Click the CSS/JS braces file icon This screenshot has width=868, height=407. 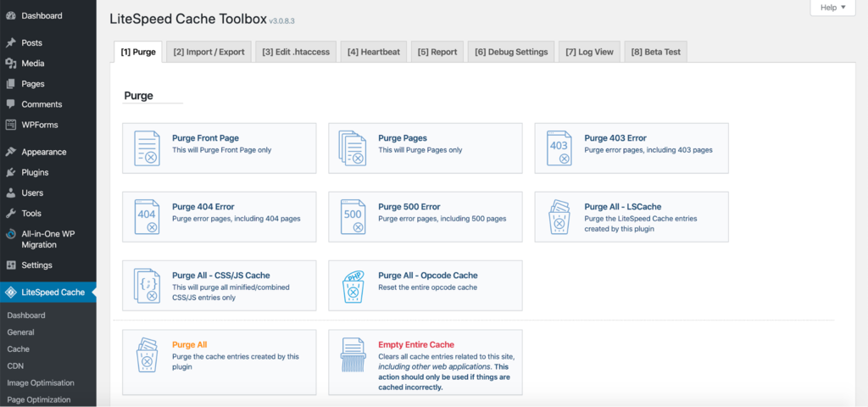click(x=147, y=286)
